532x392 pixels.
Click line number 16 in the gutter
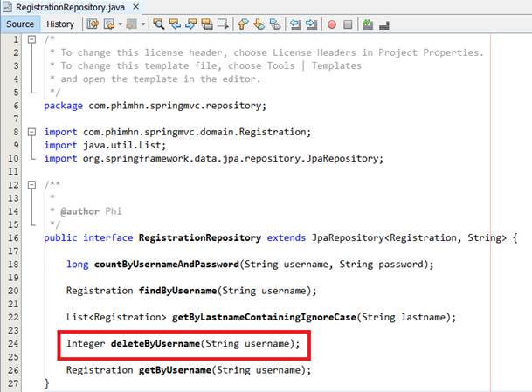click(x=13, y=237)
